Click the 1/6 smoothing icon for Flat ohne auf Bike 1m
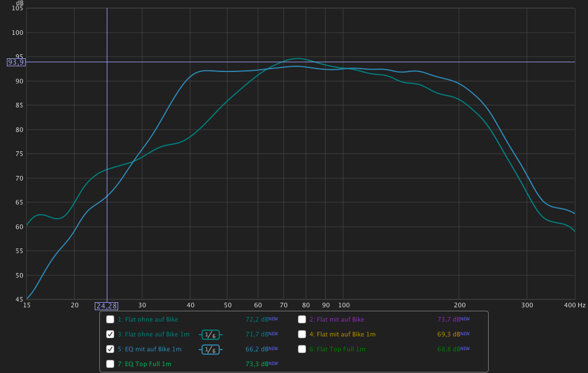 [x=210, y=335]
